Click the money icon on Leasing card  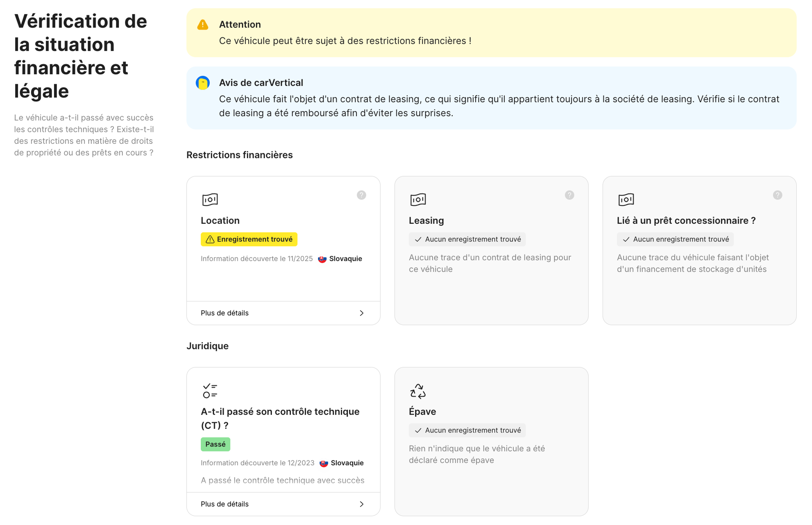(418, 199)
